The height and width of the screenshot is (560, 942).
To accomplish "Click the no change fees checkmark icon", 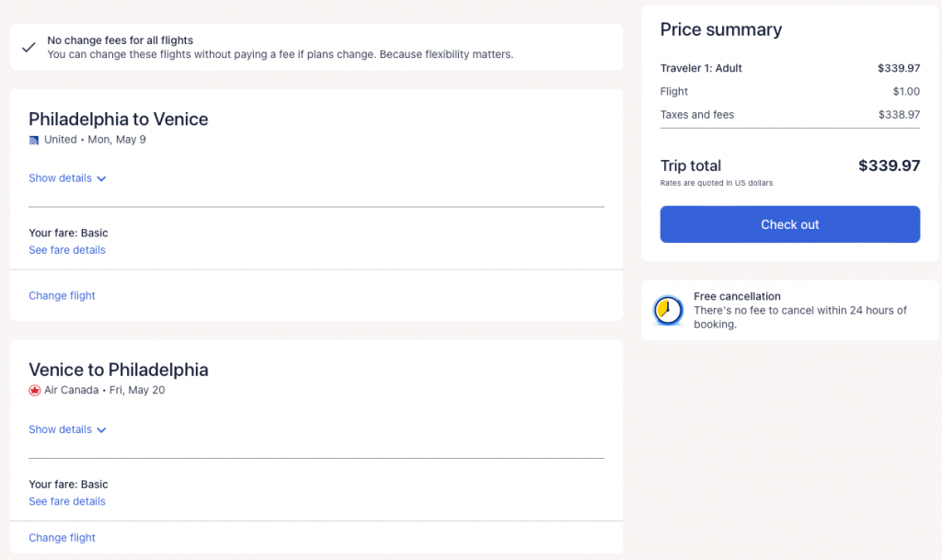I will (29, 47).
